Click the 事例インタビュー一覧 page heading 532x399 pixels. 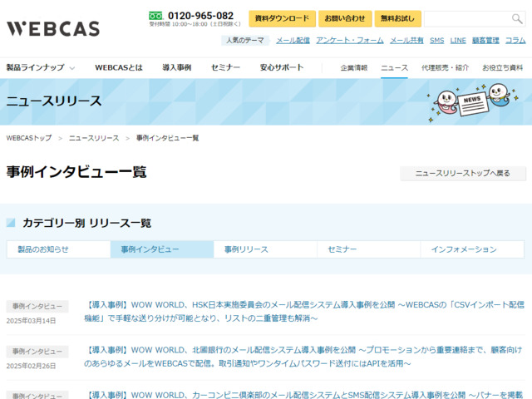pos(76,172)
